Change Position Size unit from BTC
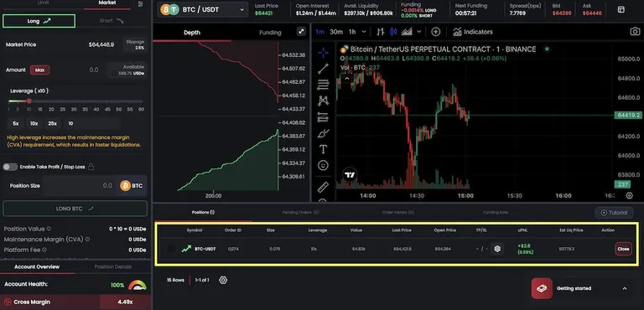This screenshot has width=644, height=310. click(132, 186)
